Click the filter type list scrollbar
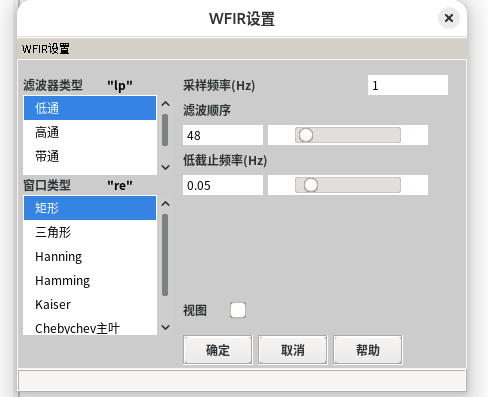The height and width of the screenshot is (397, 488). click(165, 130)
